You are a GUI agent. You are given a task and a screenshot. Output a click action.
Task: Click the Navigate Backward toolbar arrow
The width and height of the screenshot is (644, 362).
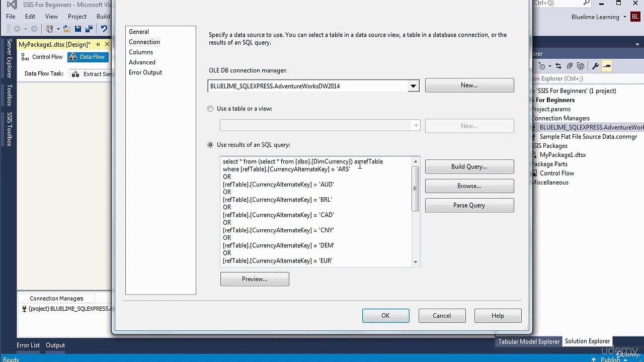tap(17, 29)
